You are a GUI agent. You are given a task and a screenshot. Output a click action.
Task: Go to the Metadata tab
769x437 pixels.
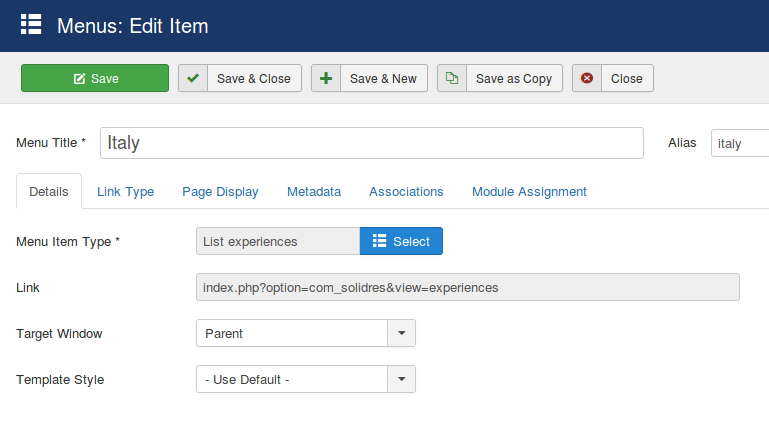click(x=314, y=191)
